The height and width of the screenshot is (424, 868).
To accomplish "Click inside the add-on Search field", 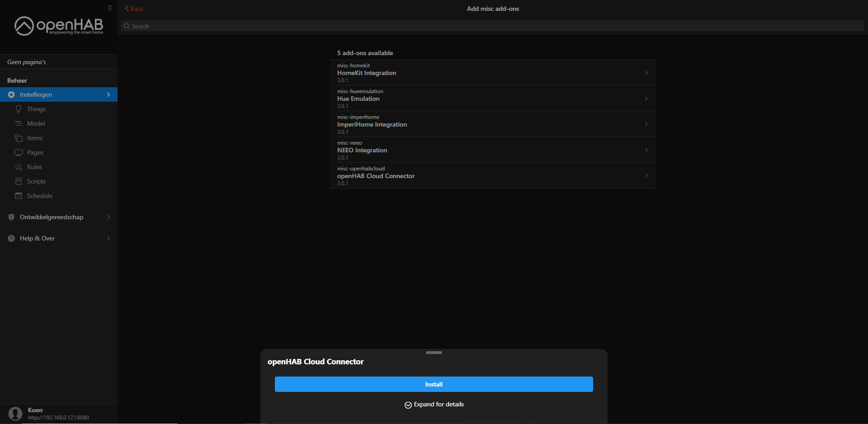I will (x=493, y=26).
